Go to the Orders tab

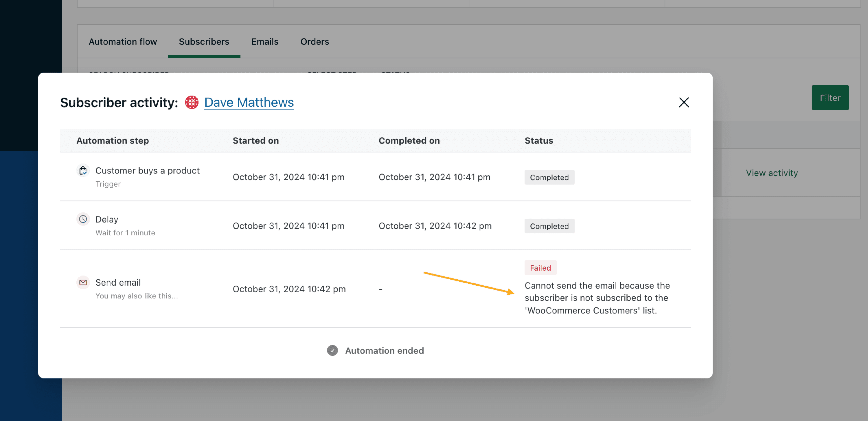pyautogui.click(x=315, y=41)
